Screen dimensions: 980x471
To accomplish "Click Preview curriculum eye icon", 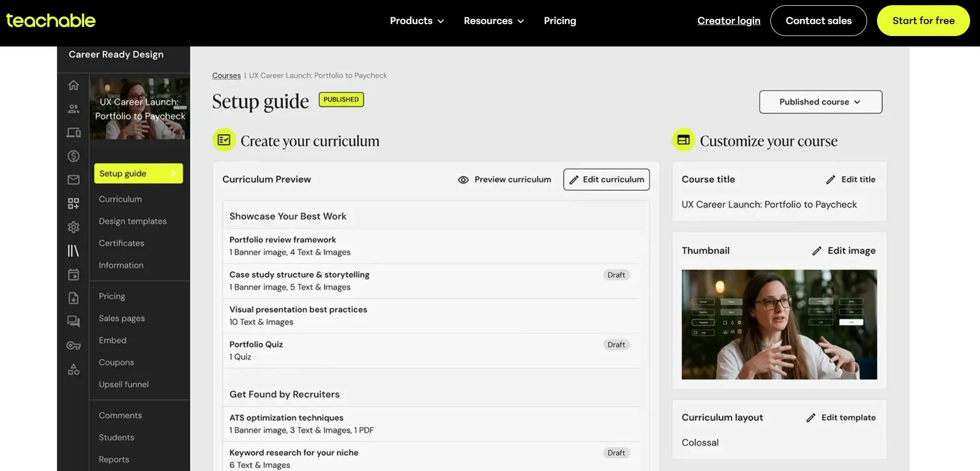I will pos(463,180).
